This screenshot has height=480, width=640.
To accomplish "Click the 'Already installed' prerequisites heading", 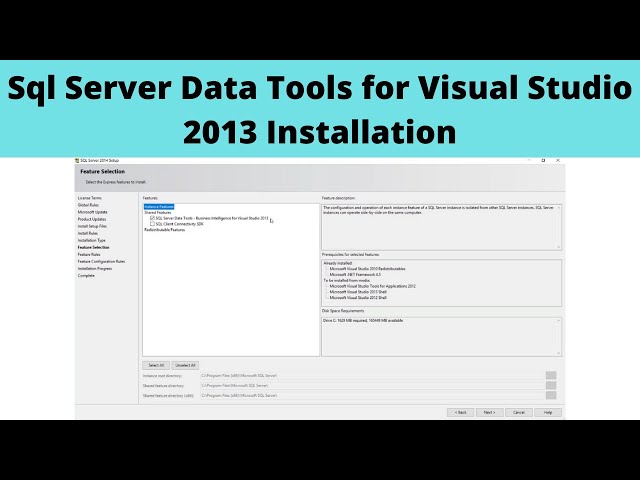I will tap(338, 263).
